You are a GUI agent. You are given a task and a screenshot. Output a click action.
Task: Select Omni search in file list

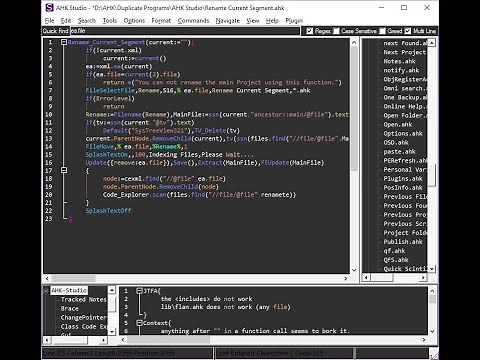click(405, 88)
